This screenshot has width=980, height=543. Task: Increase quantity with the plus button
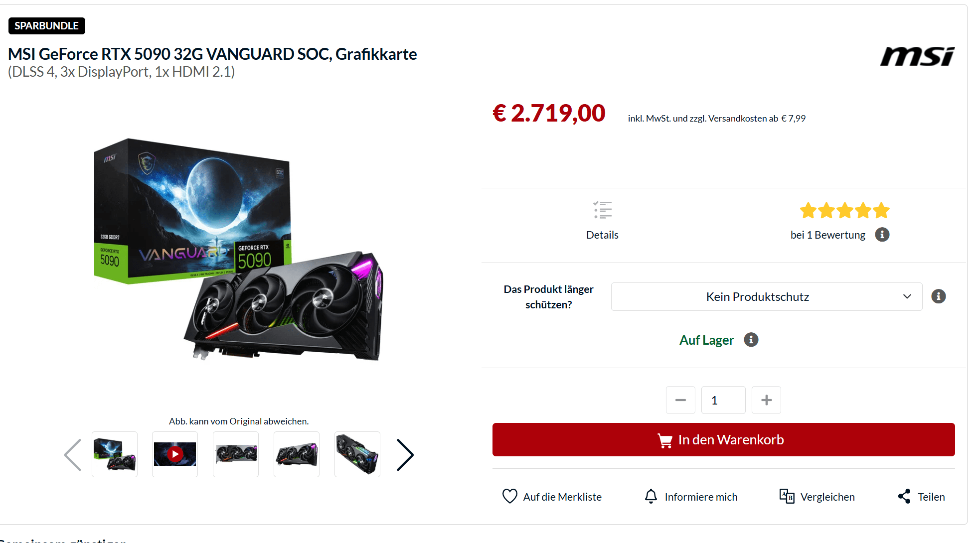767,400
